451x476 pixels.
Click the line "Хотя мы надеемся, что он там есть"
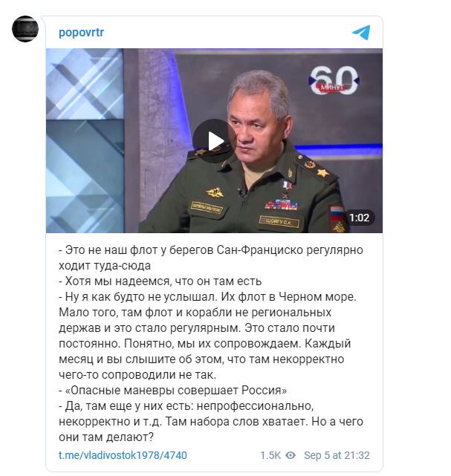[160, 281]
